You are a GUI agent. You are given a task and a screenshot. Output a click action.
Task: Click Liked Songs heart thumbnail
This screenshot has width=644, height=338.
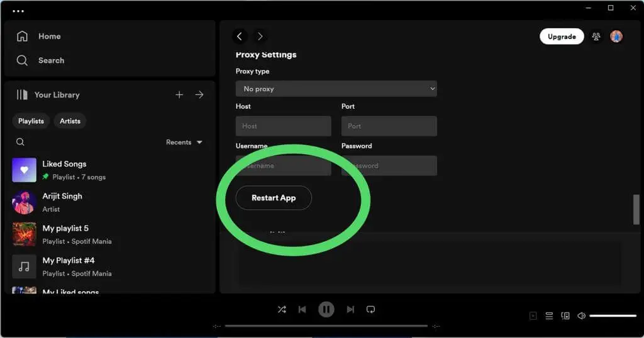tap(24, 170)
